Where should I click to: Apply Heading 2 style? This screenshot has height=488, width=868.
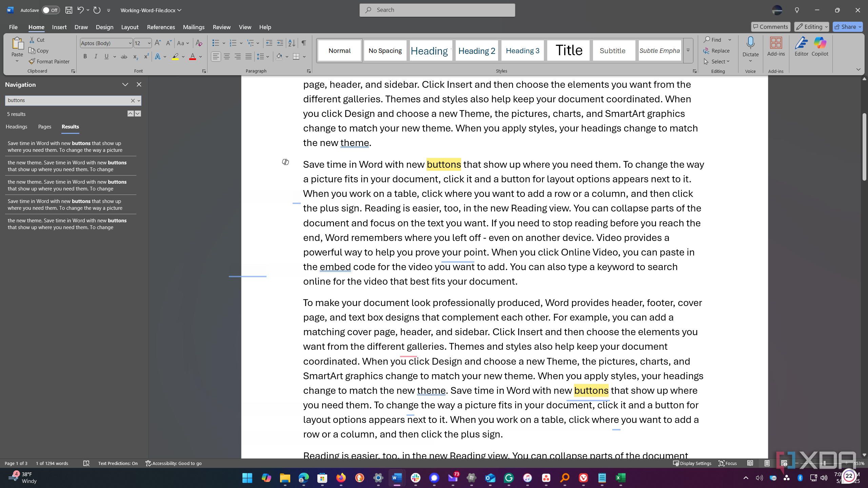[477, 50]
